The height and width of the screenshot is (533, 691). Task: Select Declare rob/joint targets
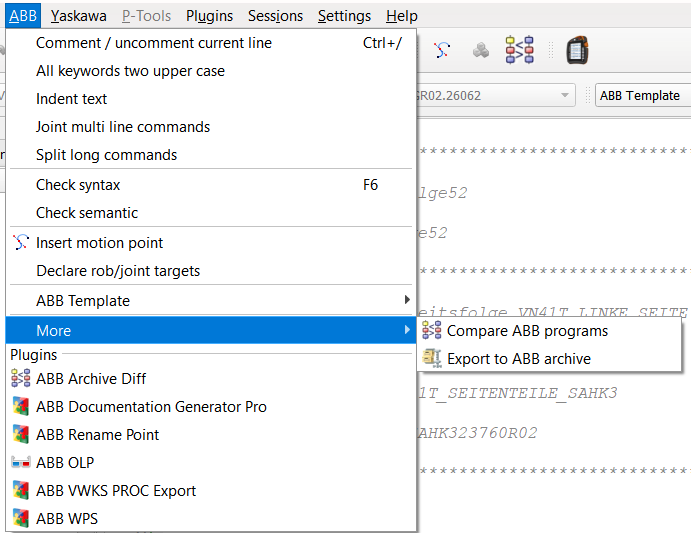pyautogui.click(x=211, y=271)
